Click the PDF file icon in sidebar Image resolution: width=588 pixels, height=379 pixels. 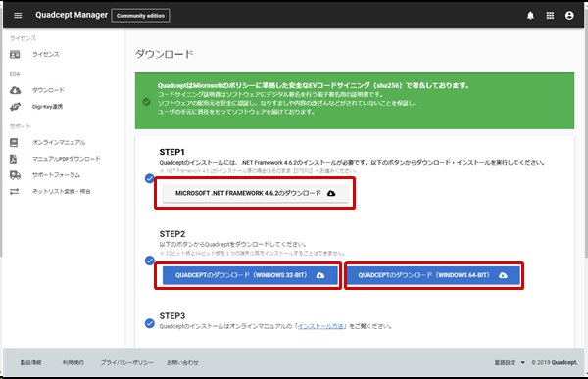(13, 159)
